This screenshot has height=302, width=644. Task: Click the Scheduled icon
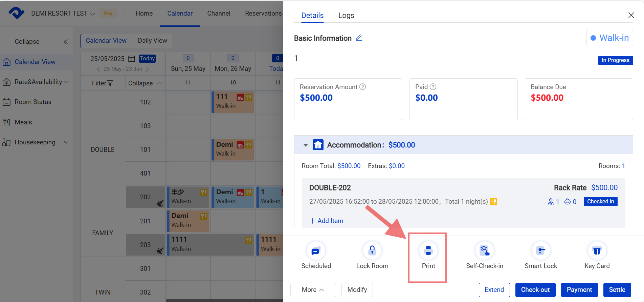pos(316,251)
